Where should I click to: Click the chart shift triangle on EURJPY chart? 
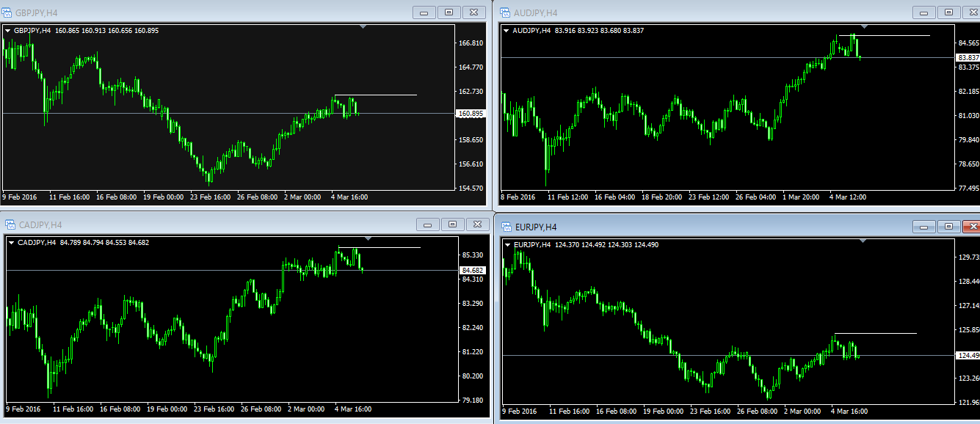[864, 241]
